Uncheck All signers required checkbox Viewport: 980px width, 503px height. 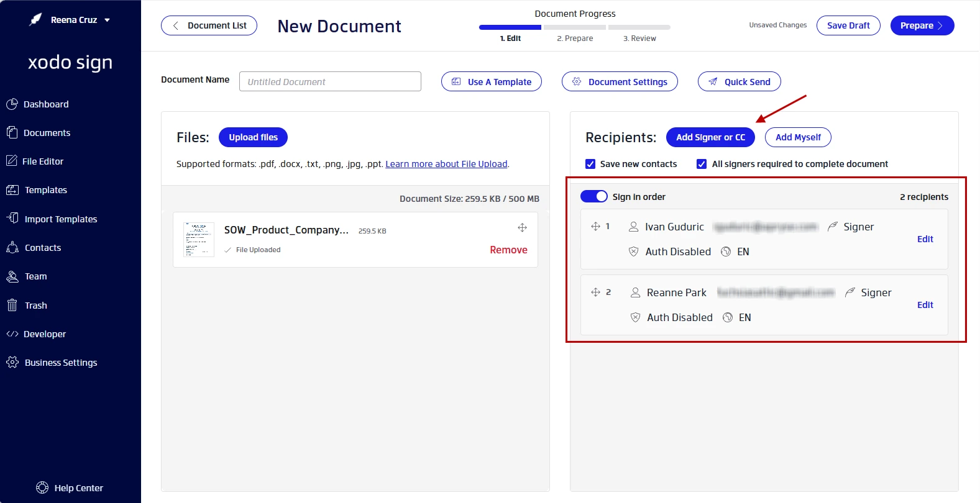pos(702,164)
